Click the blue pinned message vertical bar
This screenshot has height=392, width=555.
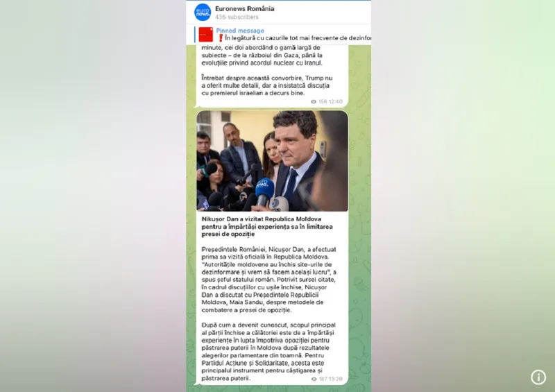point(195,35)
